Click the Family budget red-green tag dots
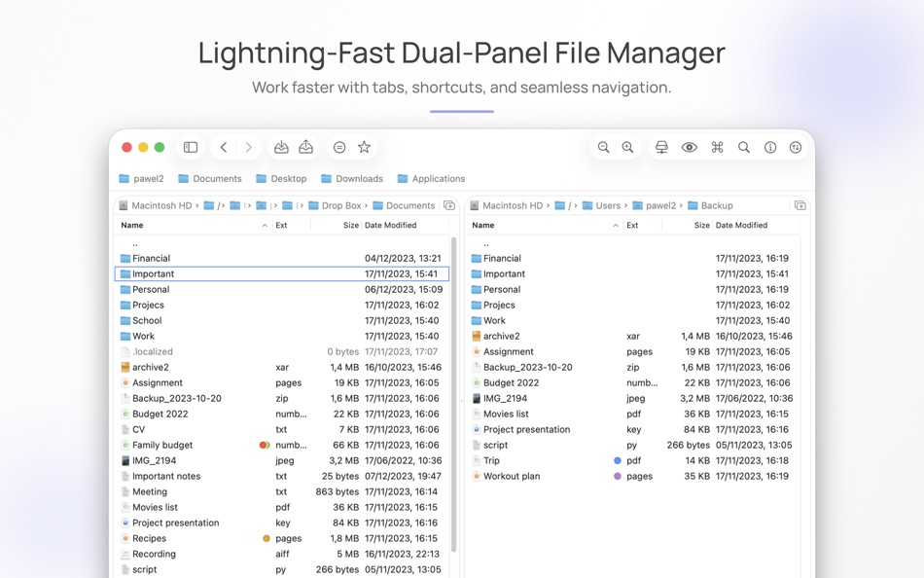 click(x=265, y=446)
